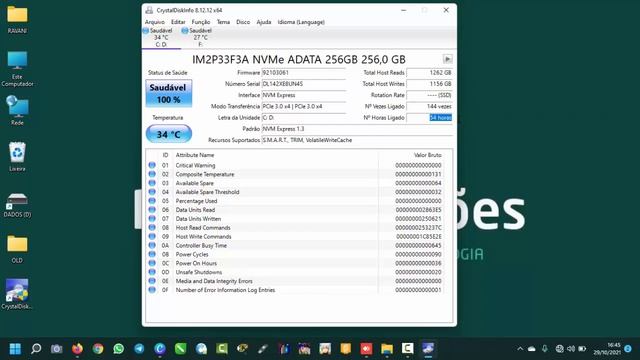Select the Available Spare Threshold row
The image size is (640, 360).
click(x=296, y=192)
